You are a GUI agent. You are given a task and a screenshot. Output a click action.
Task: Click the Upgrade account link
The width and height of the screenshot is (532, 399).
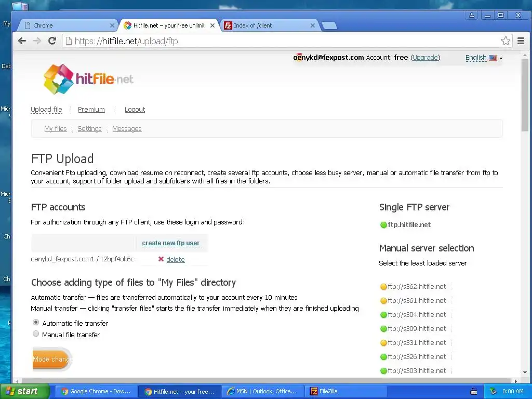(x=425, y=57)
